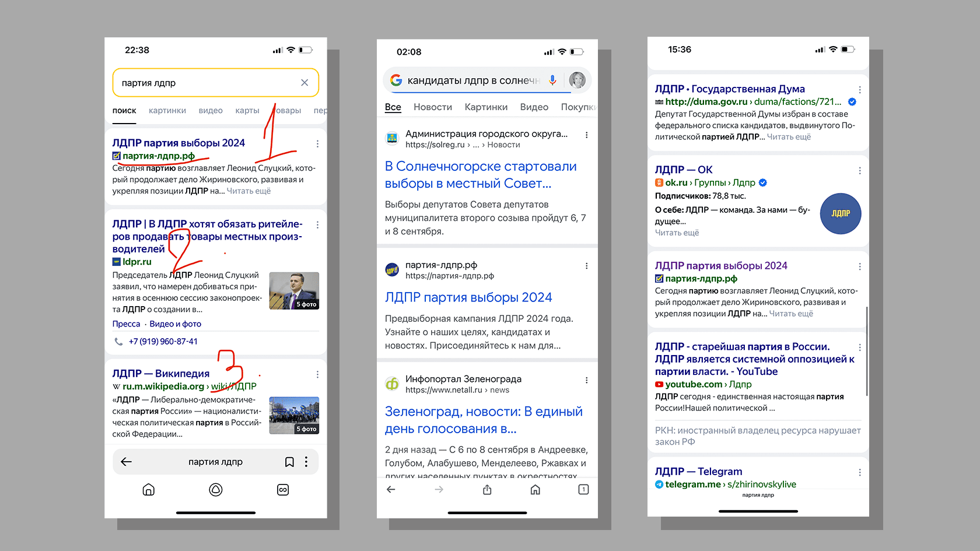Open the tab counter in the middle phone
This screenshot has width=980, height=551.
(x=583, y=490)
